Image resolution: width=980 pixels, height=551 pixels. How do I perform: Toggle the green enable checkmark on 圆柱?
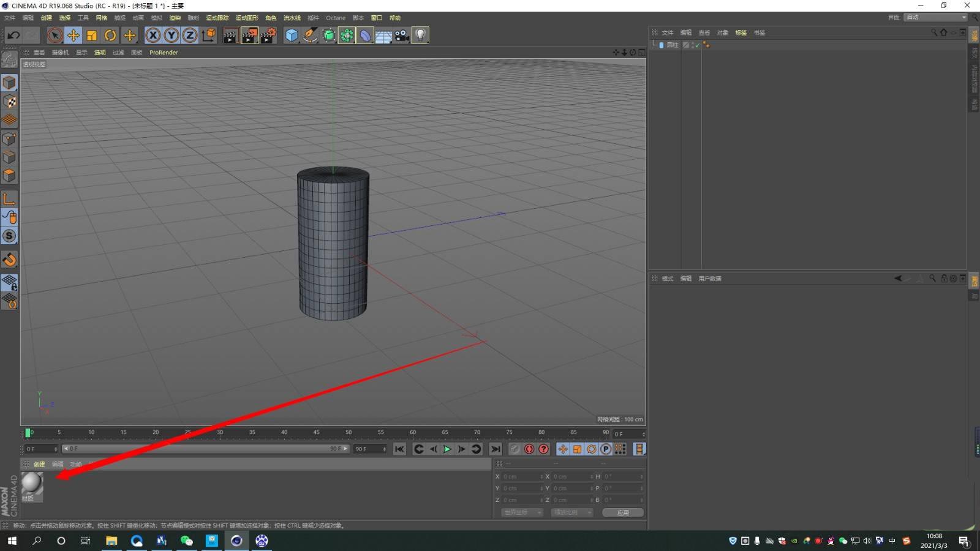696,45
